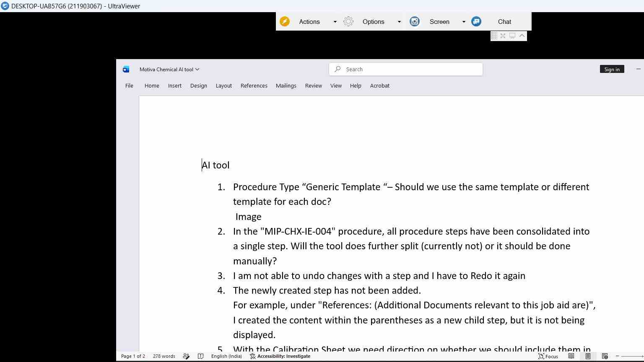Expand the Screen dropdown arrow
644x362 pixels.
[464, 22]
